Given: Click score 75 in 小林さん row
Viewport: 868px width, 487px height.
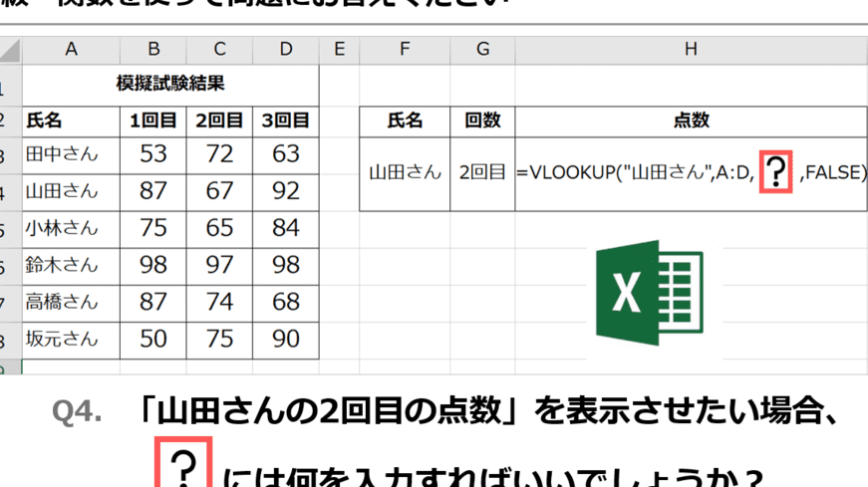Looking at the screenshot, I should pyautogui.click(x=153, y=230).
